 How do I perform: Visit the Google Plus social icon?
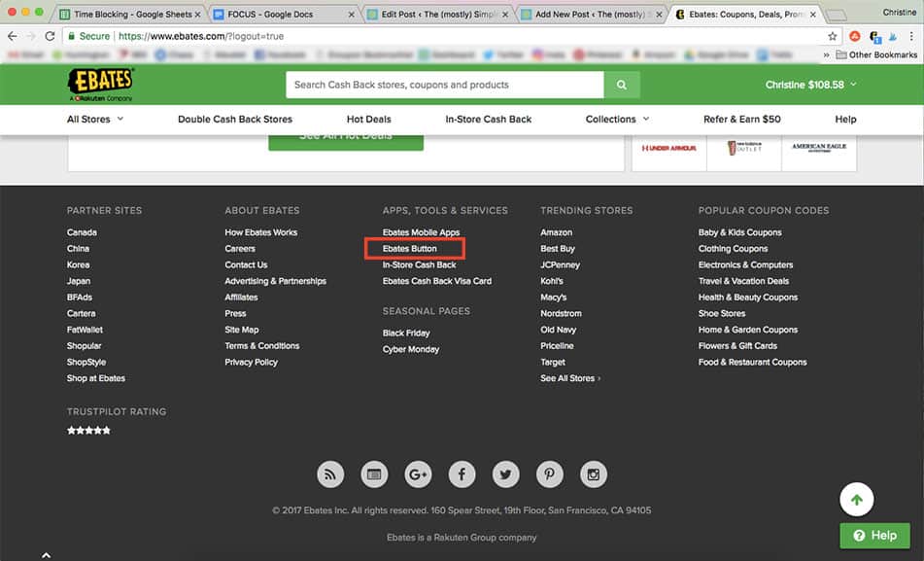[418, 474]
